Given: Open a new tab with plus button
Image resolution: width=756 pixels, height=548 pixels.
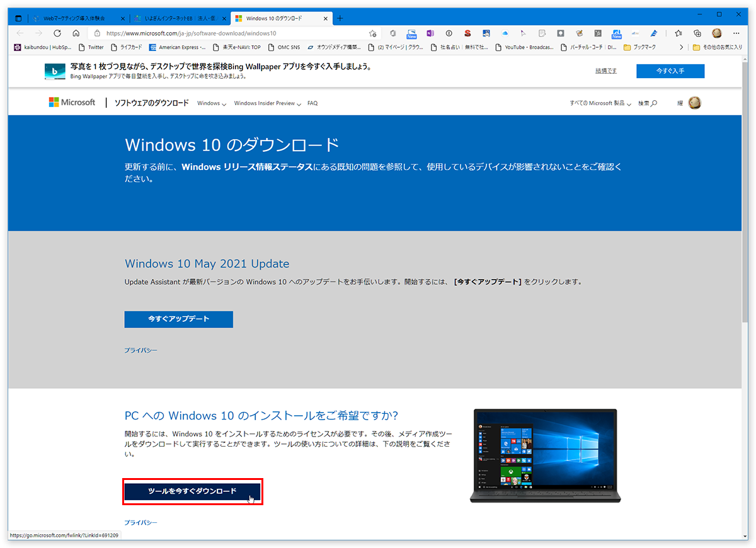Looking at the screenshot, I should pos(340,18).
